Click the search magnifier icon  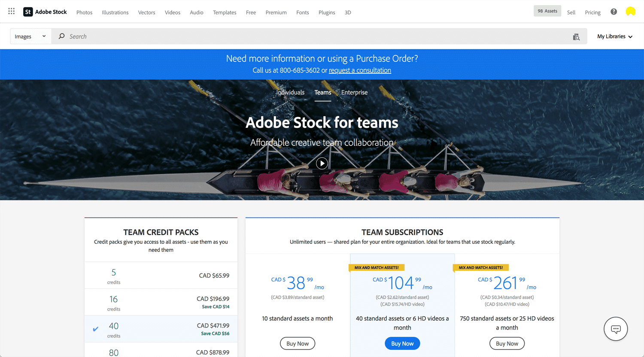[62, 36]
